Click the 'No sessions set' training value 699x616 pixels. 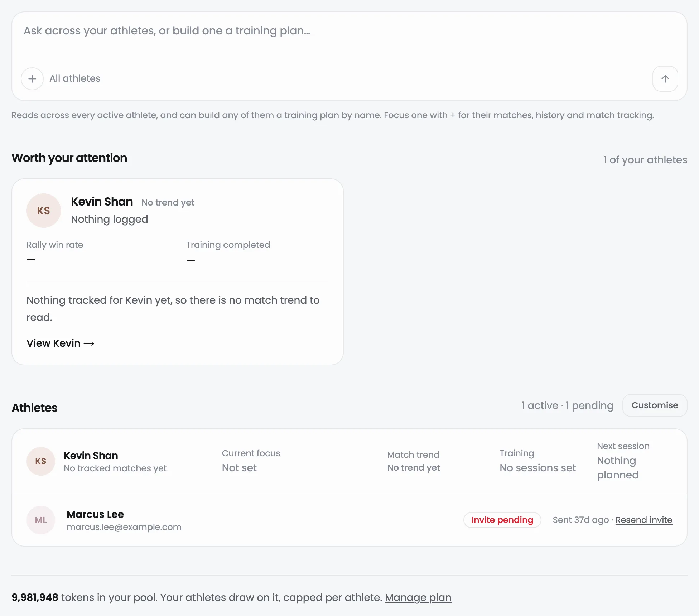537,468
